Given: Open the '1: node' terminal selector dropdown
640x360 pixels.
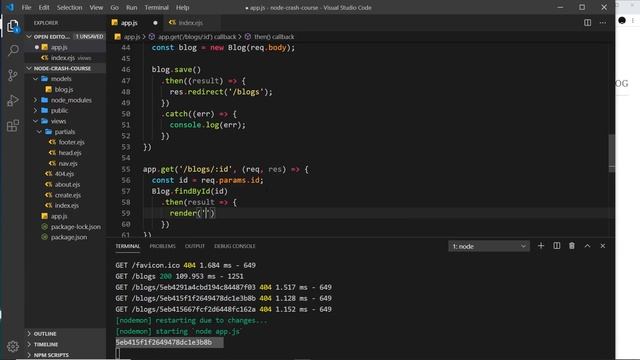Looking at the screenshot, I should tap(489, 246).
